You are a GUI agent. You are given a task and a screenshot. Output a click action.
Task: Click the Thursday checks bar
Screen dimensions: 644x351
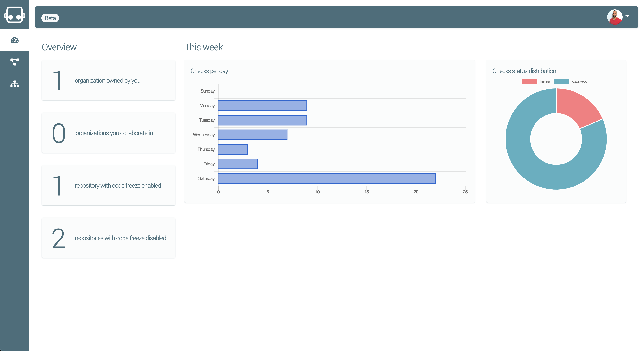coord(233,149)
